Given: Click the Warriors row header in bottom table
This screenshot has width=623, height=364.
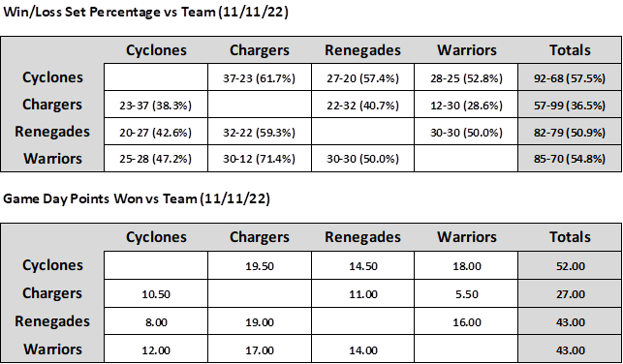Looking at the screenshot, I should point(53,349).
